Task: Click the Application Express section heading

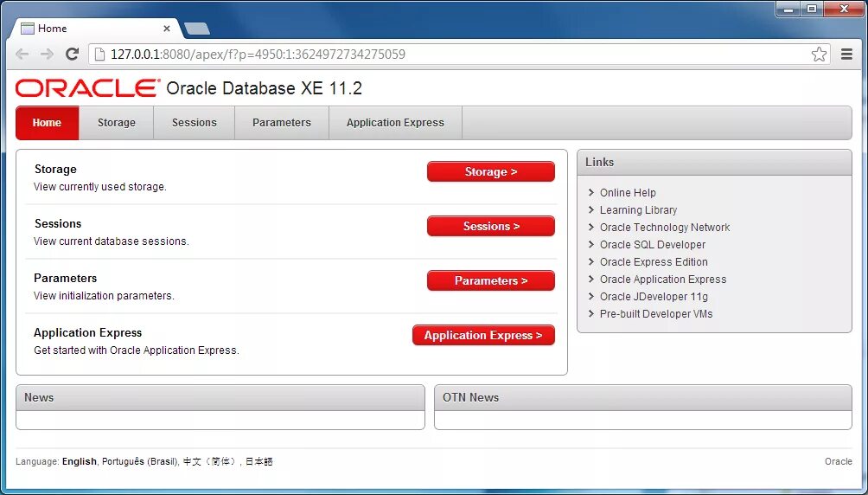Action: coord(88,332)
